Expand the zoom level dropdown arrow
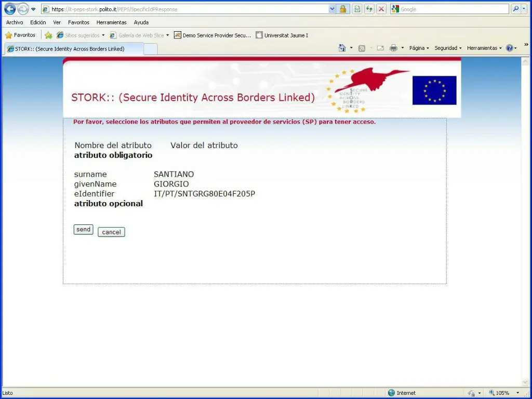 518,393
